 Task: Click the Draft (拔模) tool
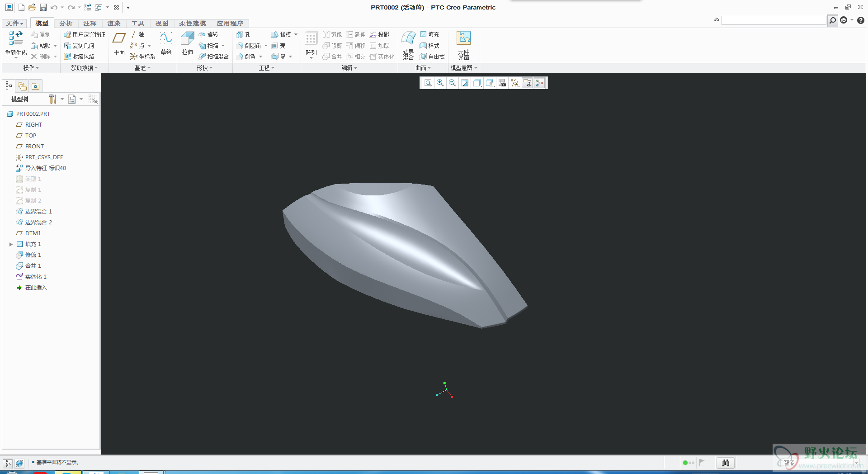pos(281,34)
